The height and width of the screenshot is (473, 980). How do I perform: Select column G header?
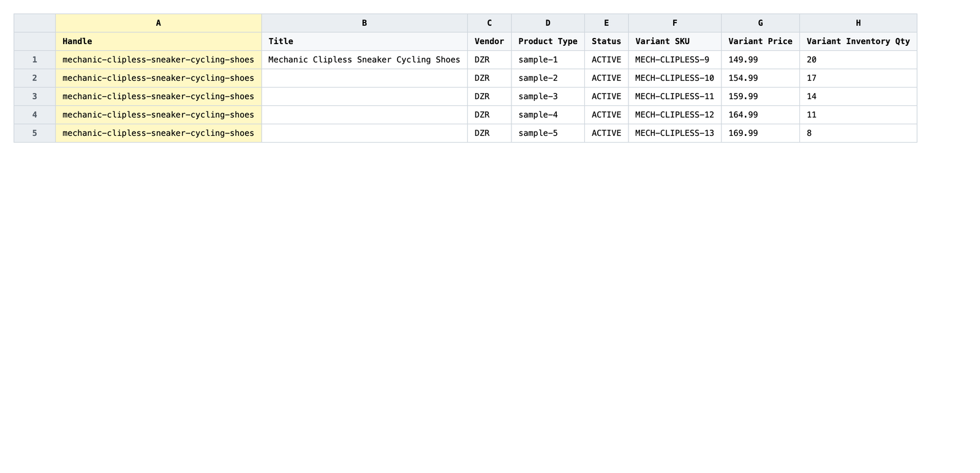pos(761,23)
